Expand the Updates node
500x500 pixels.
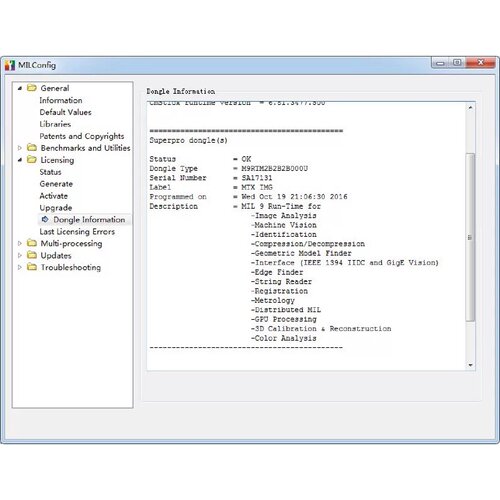(20, 255)
